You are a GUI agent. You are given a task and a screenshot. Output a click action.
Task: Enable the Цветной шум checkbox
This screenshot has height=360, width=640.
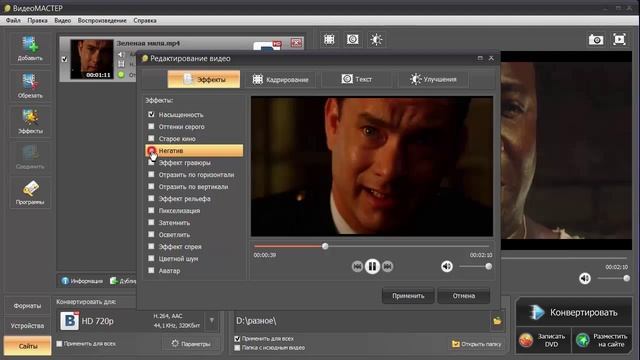tap(151, 258)
